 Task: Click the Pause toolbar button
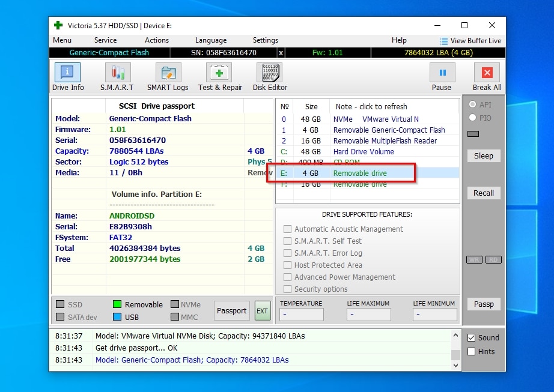click(442, 73)
